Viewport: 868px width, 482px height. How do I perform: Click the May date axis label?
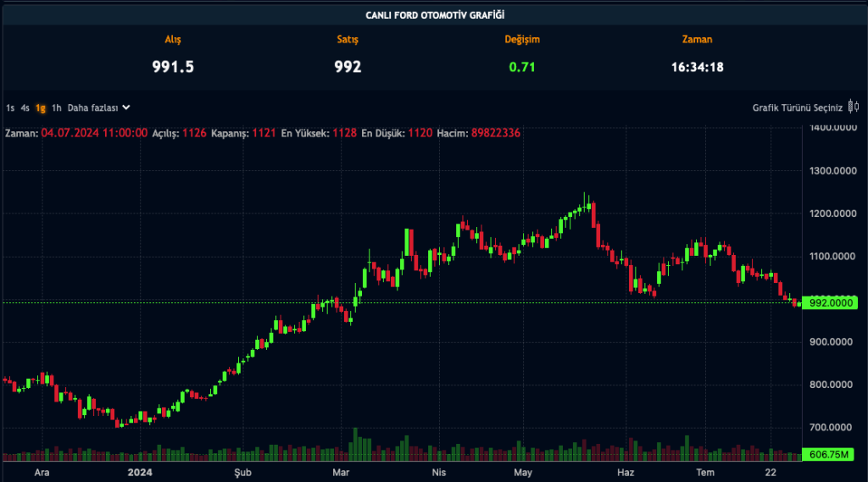(x=522, y=472)
